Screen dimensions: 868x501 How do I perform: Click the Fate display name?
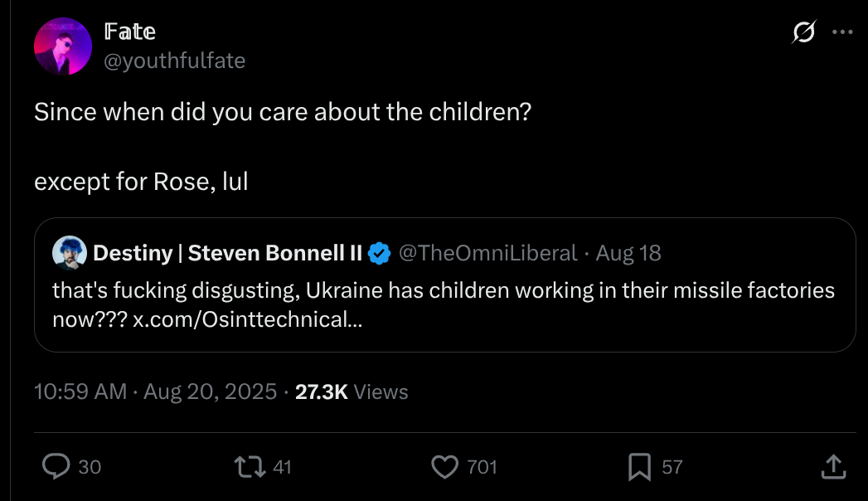pos(130,32)
